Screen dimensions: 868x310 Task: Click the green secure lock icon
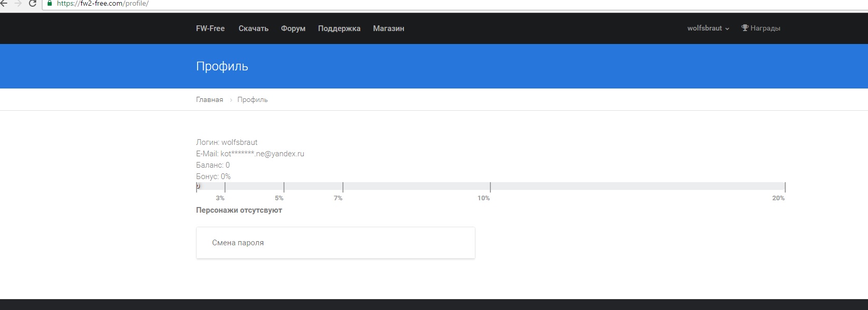click(50, 4)
